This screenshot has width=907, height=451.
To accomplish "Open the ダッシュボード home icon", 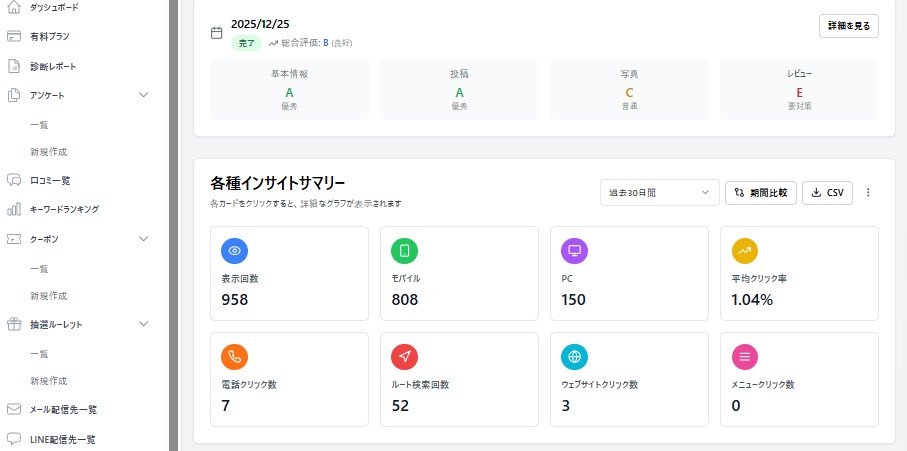I will tap(14, 8).
